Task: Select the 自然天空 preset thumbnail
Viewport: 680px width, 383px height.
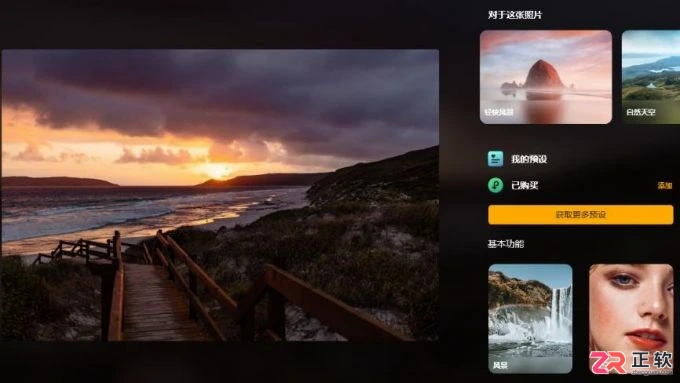Action: click(x=651, y=77)
